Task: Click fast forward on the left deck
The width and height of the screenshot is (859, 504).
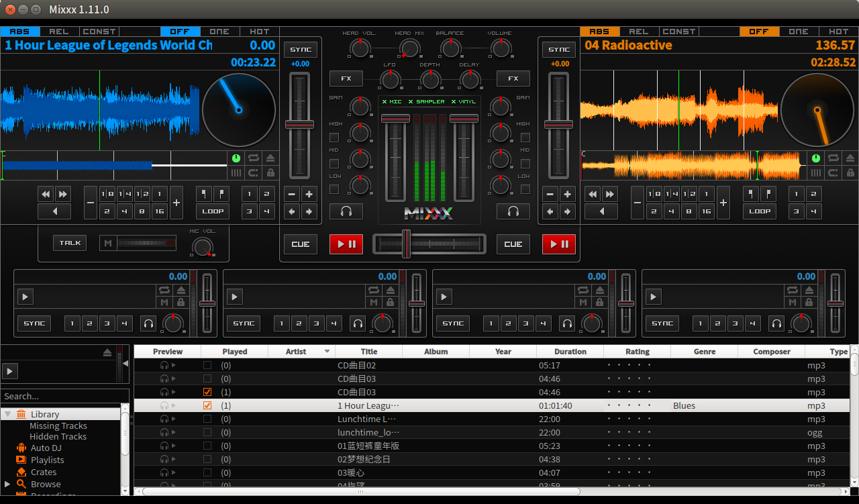Action: (63, 195)
